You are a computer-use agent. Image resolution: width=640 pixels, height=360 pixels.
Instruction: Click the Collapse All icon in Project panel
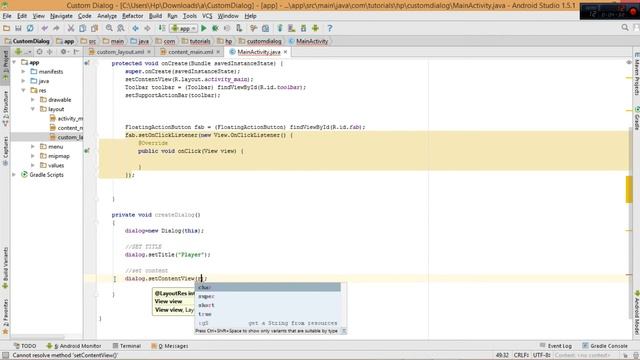(50, 52)
